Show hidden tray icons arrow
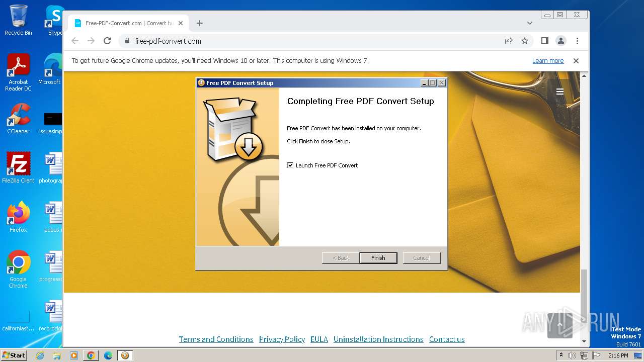Viewport: 644px width, 362px height. pos(561,355)
